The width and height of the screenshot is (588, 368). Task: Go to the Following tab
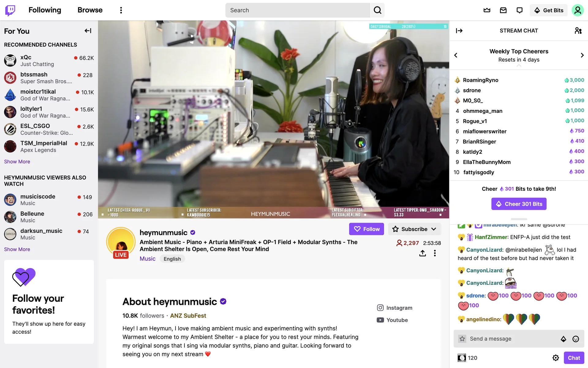tap(45, 10)
